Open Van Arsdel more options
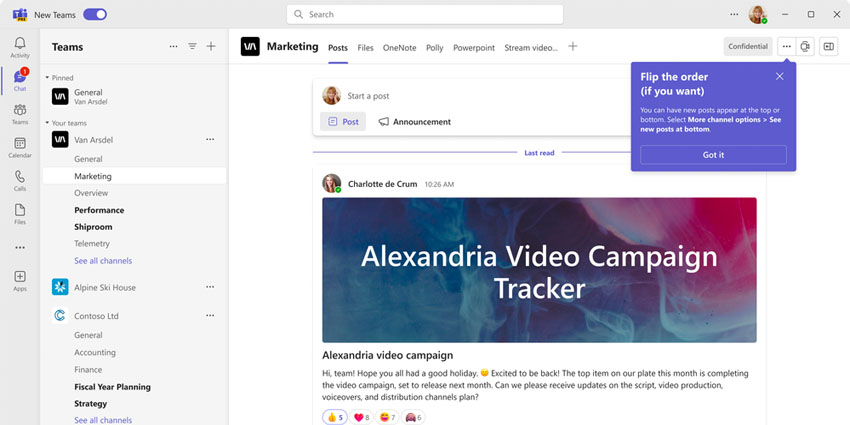Screen dimensions: 850x425 [210, 139]
